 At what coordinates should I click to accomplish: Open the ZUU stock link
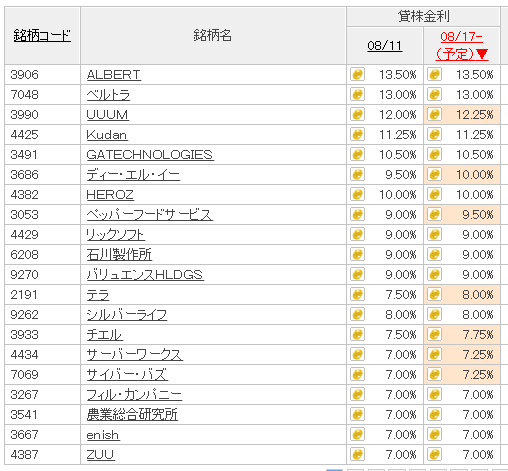[100, 455]
